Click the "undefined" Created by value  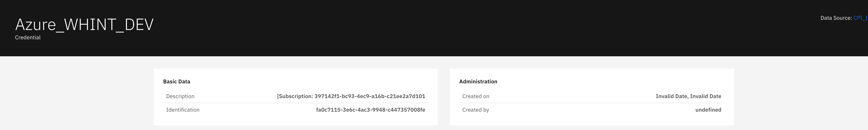pos(708,110)
